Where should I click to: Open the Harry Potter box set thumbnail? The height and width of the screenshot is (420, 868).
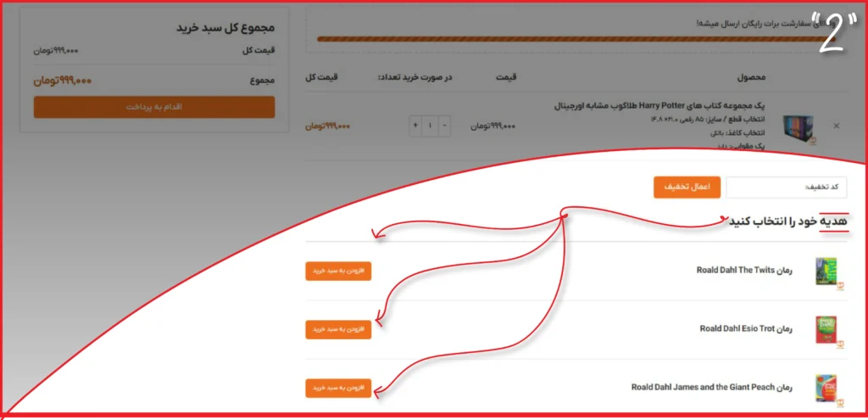pyautogui.click(x=799, y=129)
